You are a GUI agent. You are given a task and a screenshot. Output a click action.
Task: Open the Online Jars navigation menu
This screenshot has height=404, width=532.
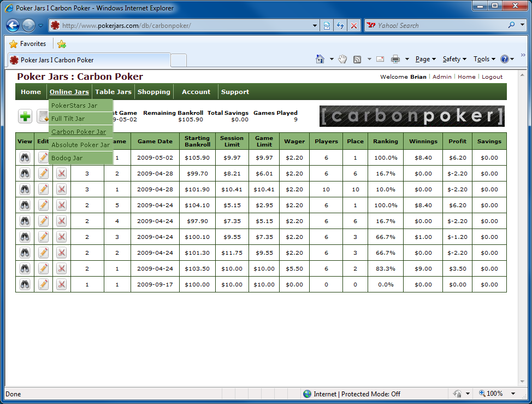tap(69, 92)
